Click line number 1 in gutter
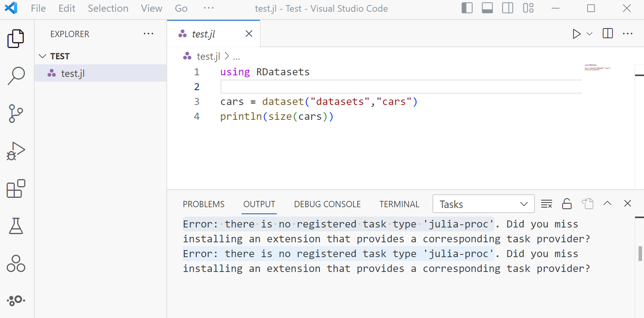The height and width of the screenshot is (318, 644). click(197, 72)
